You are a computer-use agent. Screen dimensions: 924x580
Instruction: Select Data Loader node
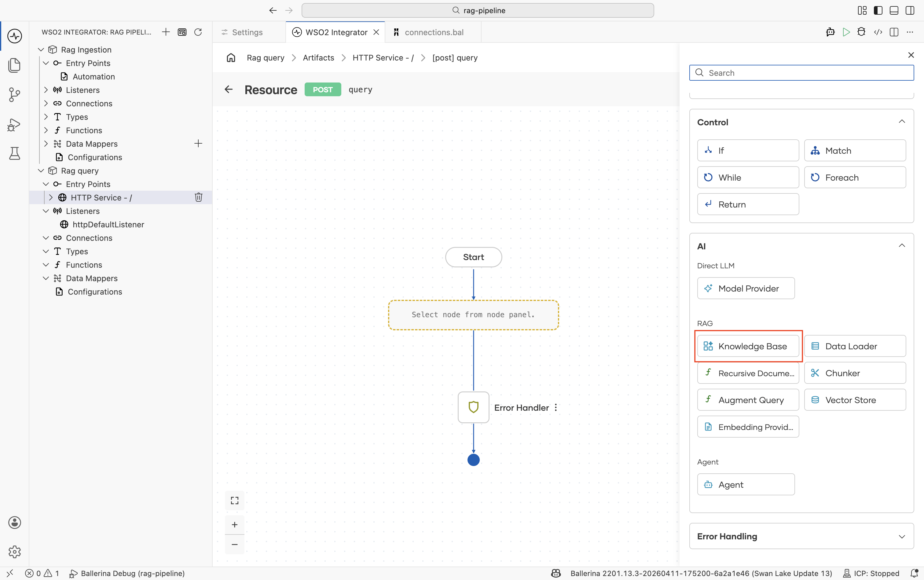click(x=855, y=346)
